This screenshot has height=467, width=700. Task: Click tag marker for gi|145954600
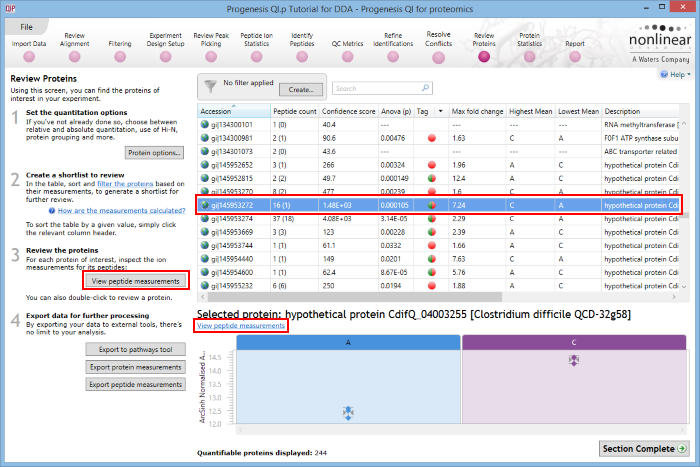coord(432,272)
